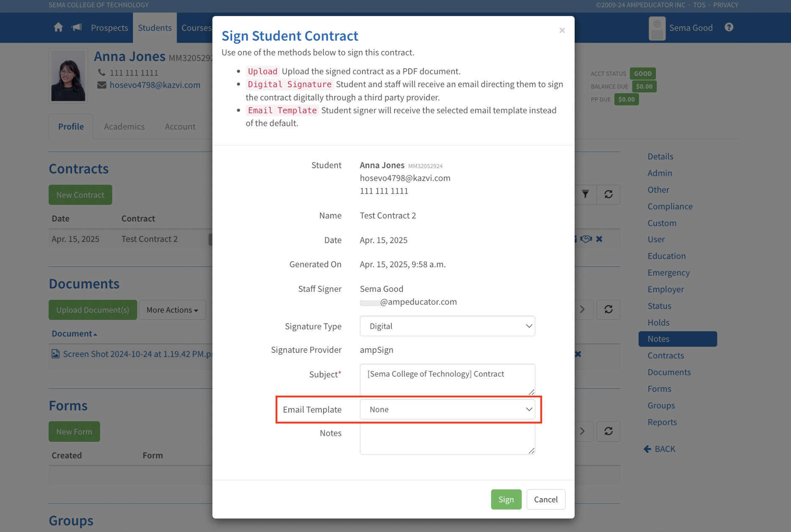Open the announcements megaphone icon
Image resolution: width=791 pixels, height=532 pixels.
[77, 28]
